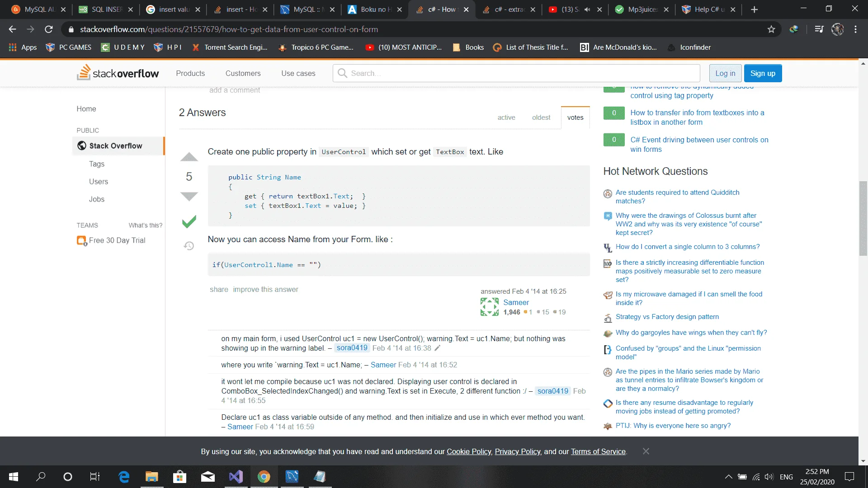Open 'Are students required to attend Quidditch' question

(678, 197)
